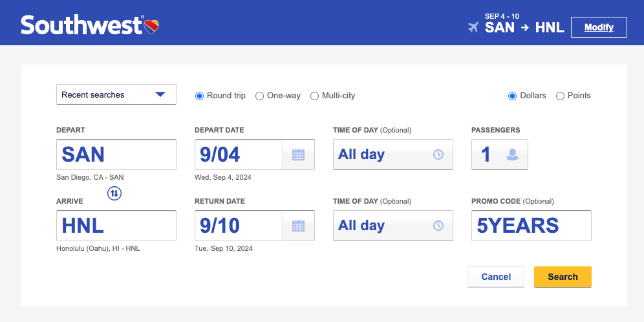Click the Arrive airport field HNL
The image size is (644, 322).
116,226
